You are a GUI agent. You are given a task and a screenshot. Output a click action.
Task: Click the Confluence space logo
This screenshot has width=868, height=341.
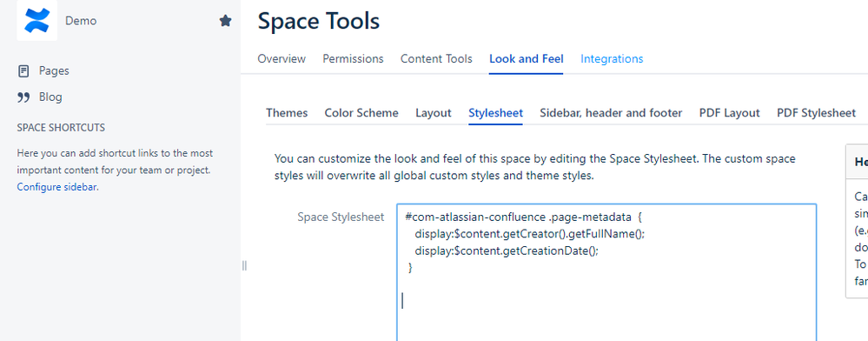(37, 20)
